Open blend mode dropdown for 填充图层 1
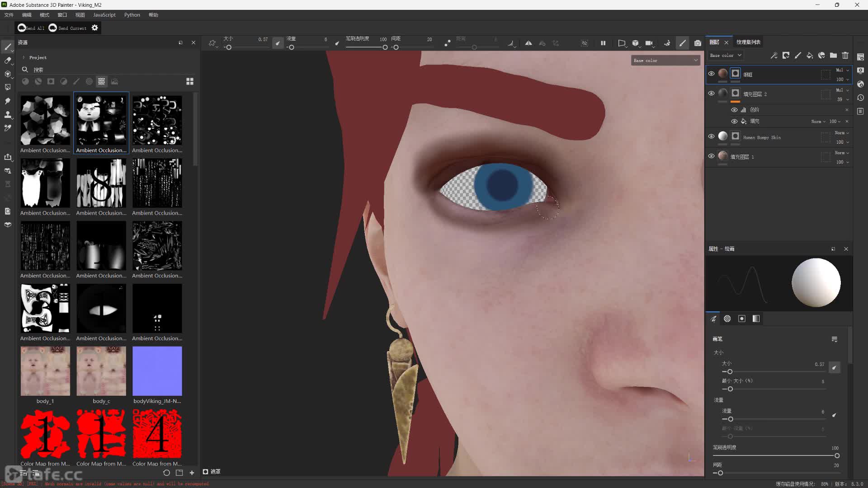The height and width of the screenshot is (488, 868). point(842,153)
